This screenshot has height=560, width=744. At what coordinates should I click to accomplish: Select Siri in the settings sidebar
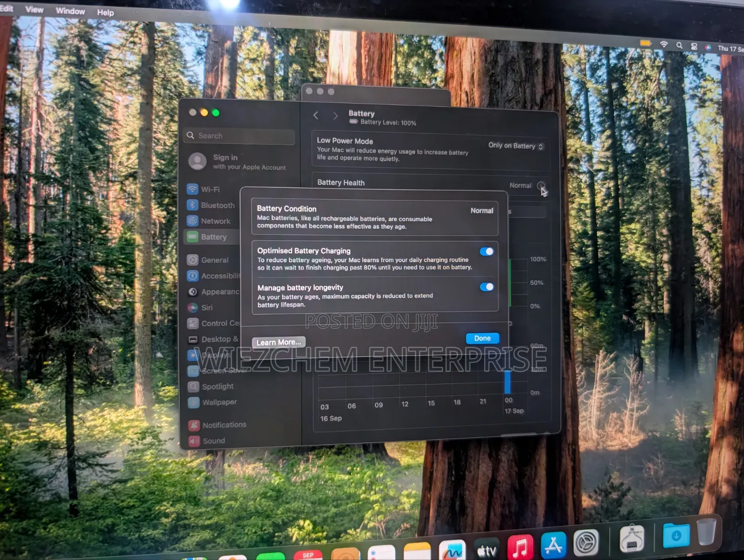point(200,307)
